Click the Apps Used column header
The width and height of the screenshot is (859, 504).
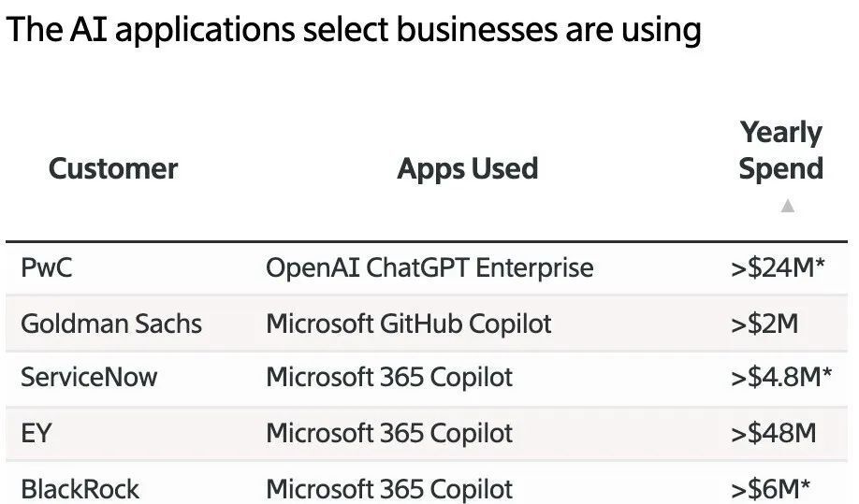pos(467,168)
